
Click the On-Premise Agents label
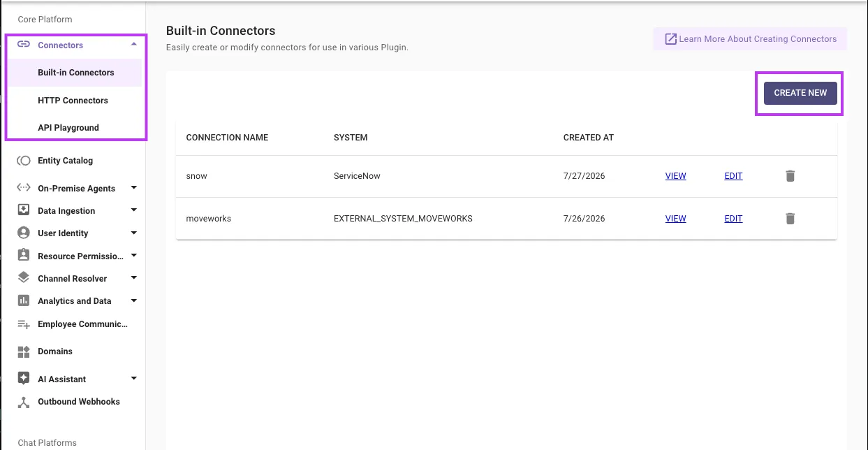(76, 189)
